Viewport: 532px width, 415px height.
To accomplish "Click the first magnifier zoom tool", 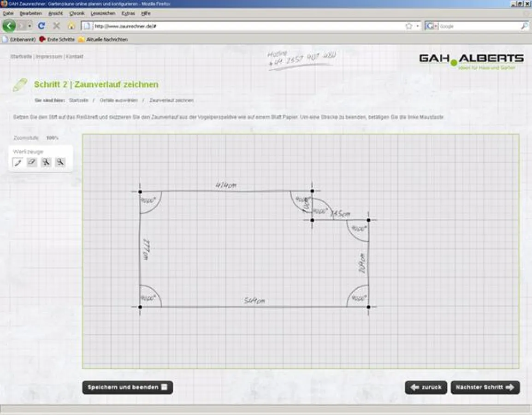I will tap(46, 162).
